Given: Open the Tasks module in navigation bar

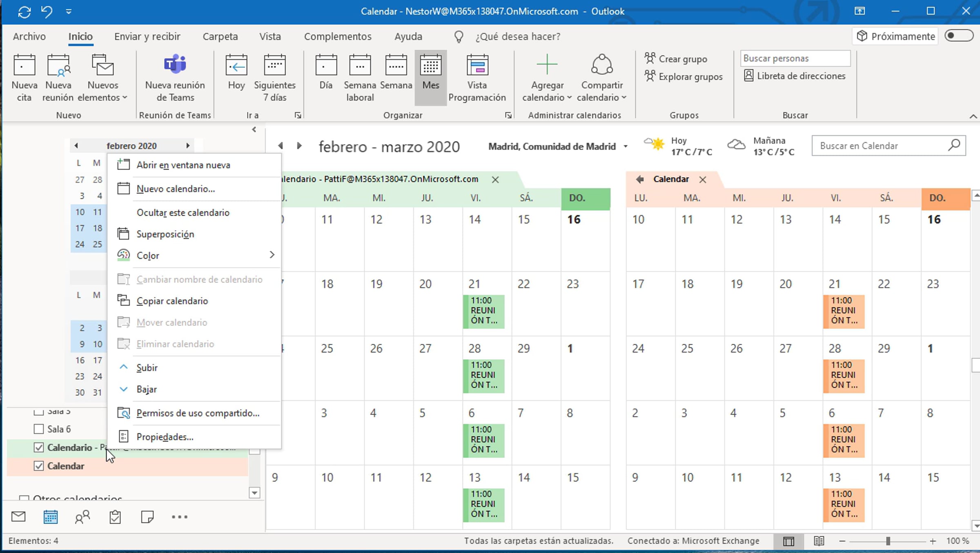Looking at the screenshot, I should [115, 517].
